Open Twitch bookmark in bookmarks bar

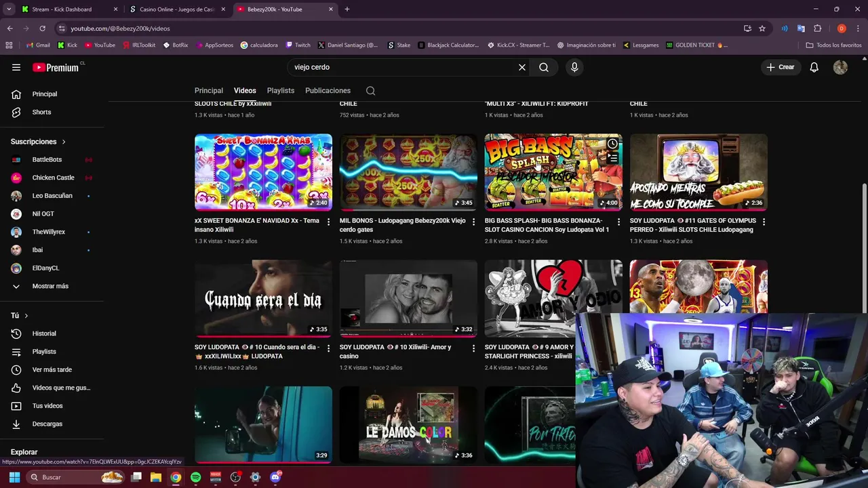(298, 45)
